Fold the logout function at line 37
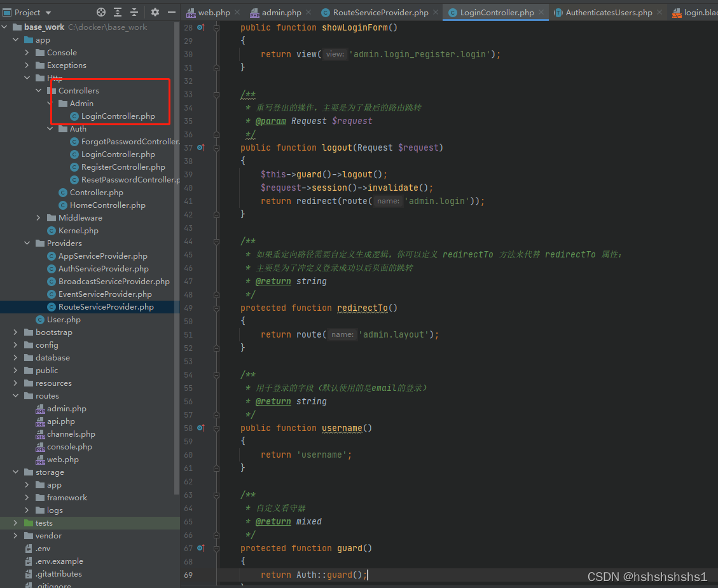This screenshot has width=718, height=588. click(x=217, y=148)
